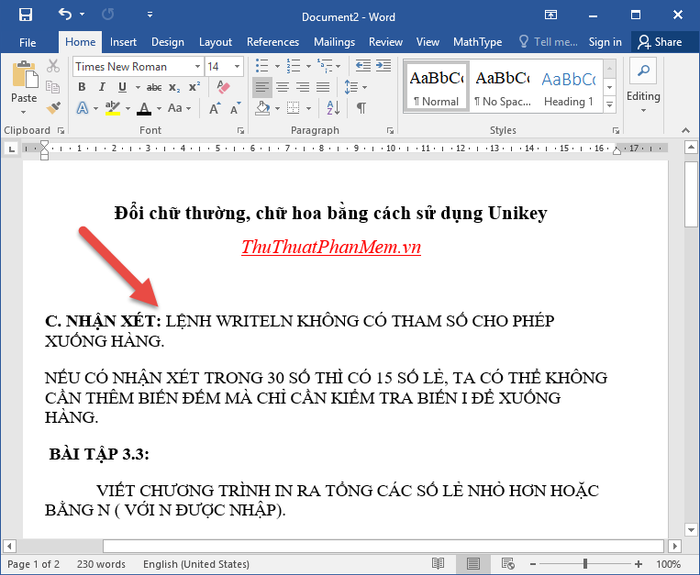Open the Insert ribbon tab

pyautogui.click(x=123, y=42)
